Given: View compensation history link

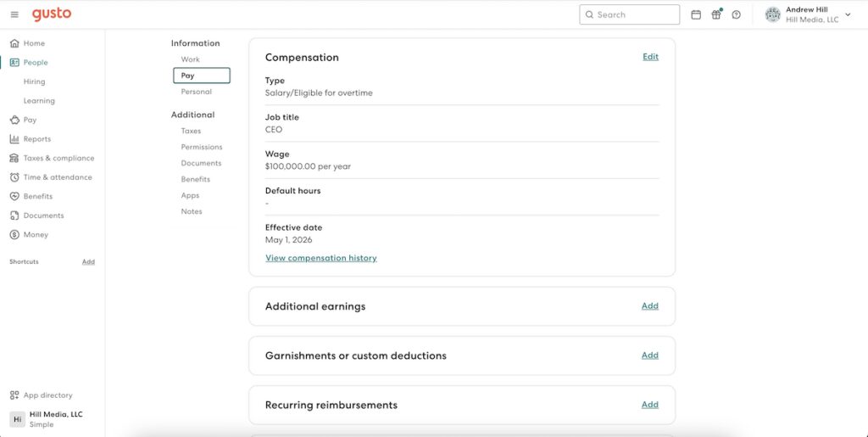Looking at the screenshot, I should tap(321, 258).
